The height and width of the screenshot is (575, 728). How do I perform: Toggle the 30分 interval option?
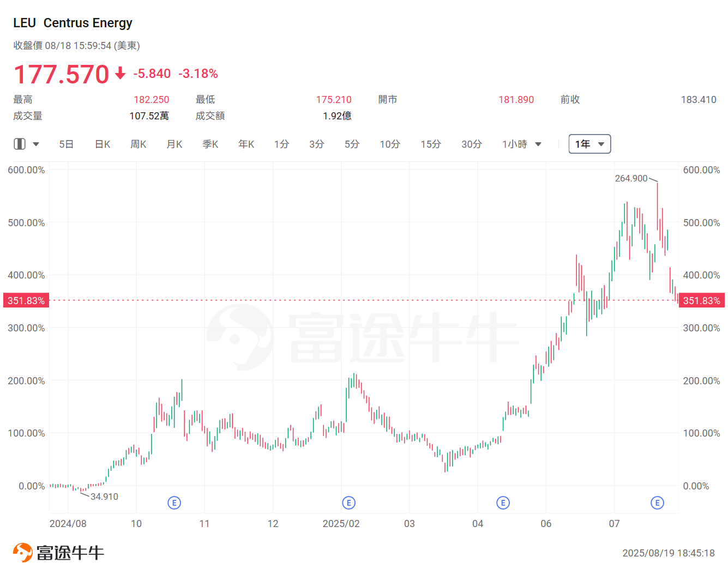click(x=471, y=144)
